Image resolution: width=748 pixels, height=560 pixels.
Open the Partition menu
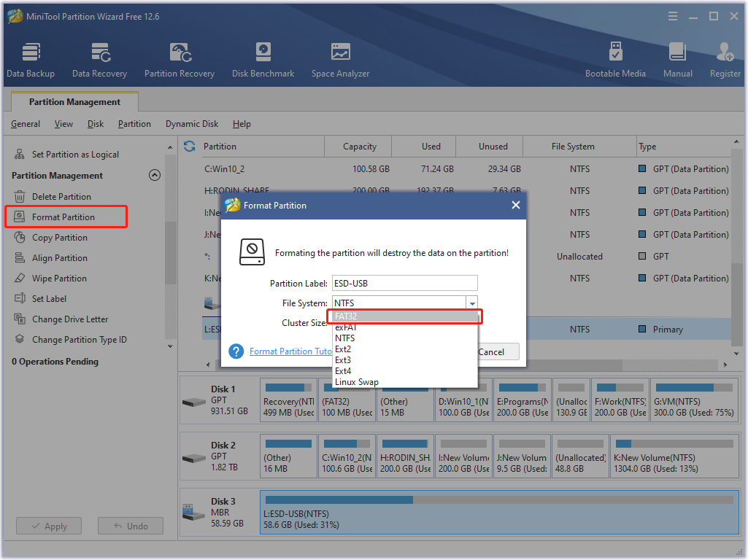click(x=134, y=124)
